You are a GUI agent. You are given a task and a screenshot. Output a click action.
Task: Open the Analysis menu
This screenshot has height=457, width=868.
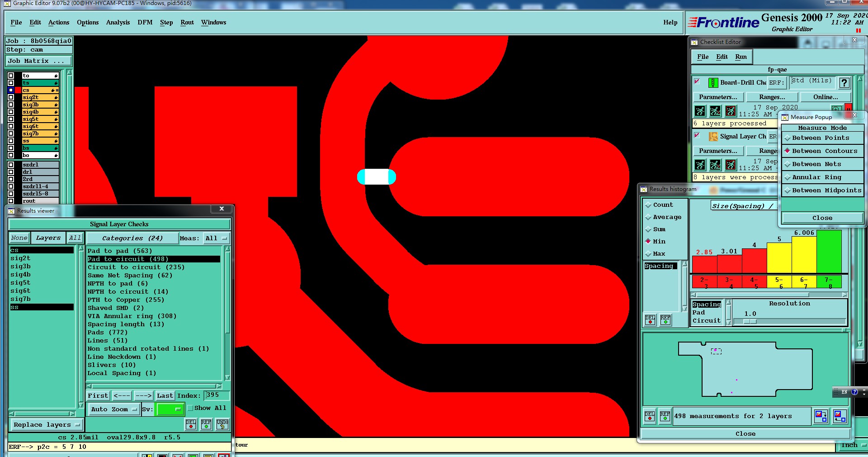118,23
